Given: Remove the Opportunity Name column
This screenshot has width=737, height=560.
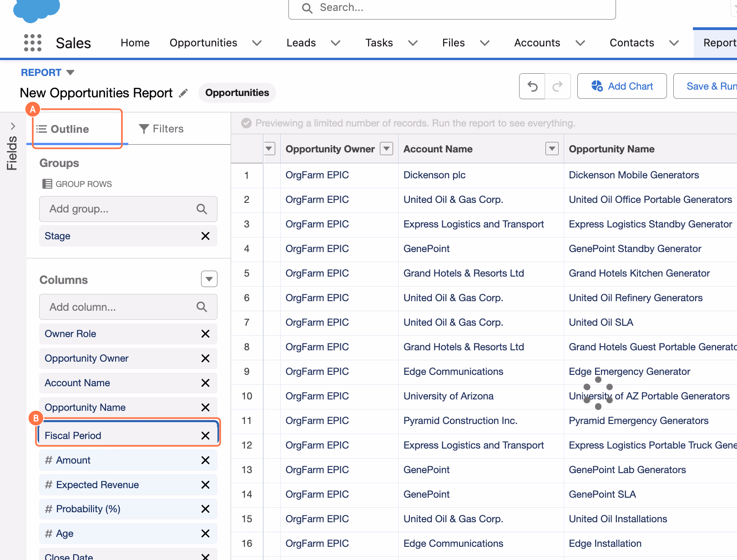Looking at the screenshot, I should (206, 408).
